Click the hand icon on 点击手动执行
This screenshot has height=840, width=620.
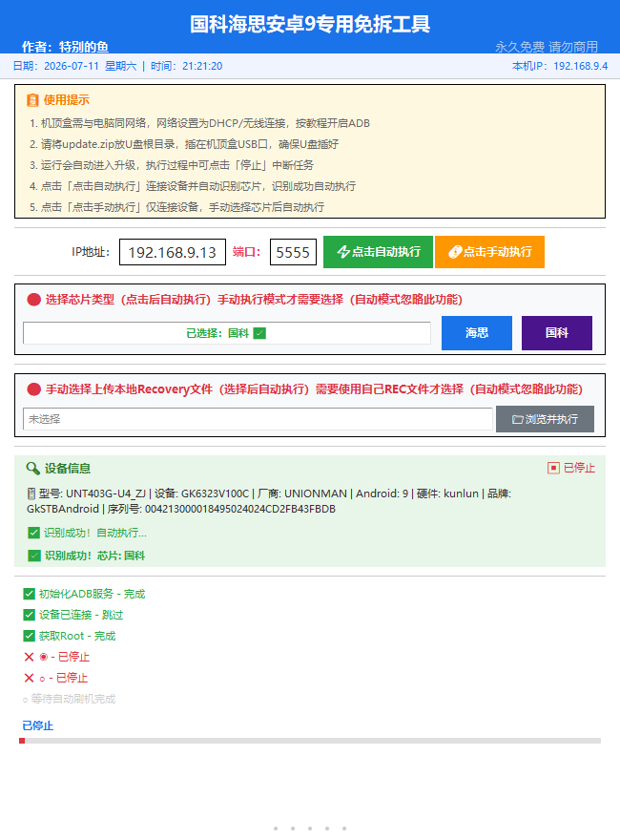point(455,252)
